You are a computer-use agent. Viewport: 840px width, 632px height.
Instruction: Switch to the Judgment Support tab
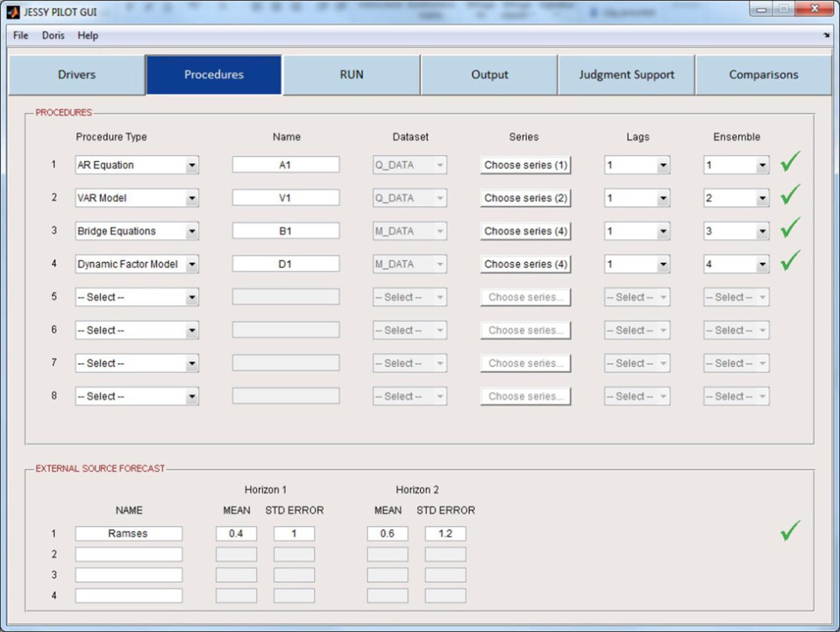pos(626,75)
